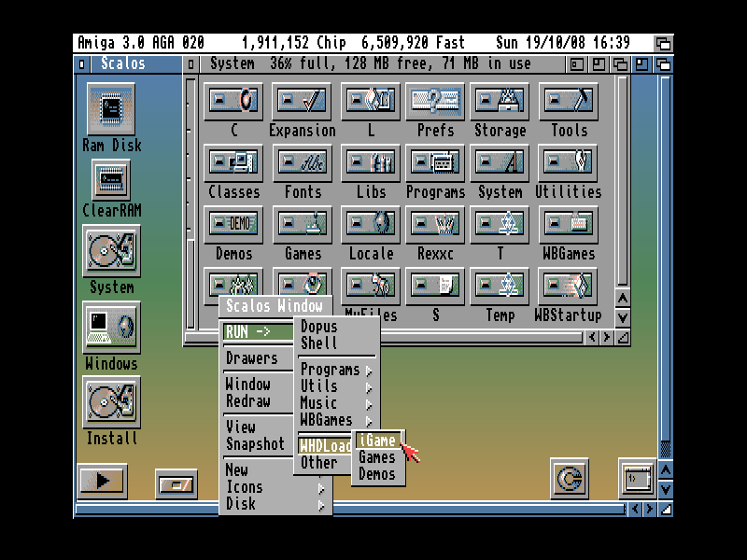
Task: Click the tilted drawer icon on desktop
Action: click(176, 484)
